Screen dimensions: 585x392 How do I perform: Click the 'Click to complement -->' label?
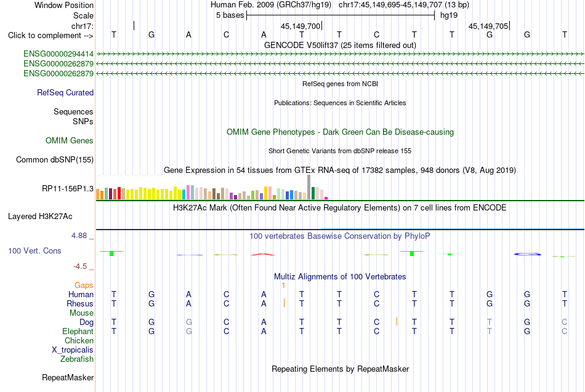click(x=50, y=36)
